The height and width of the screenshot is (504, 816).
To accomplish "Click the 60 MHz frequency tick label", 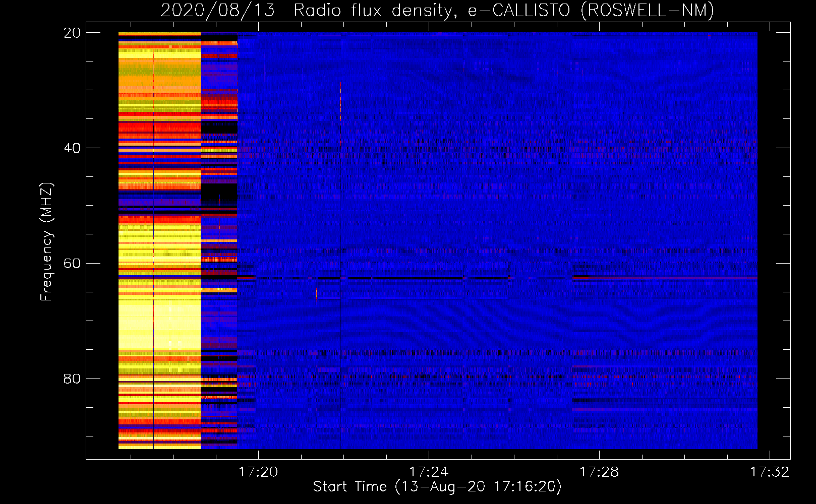I will pos(72,263).
